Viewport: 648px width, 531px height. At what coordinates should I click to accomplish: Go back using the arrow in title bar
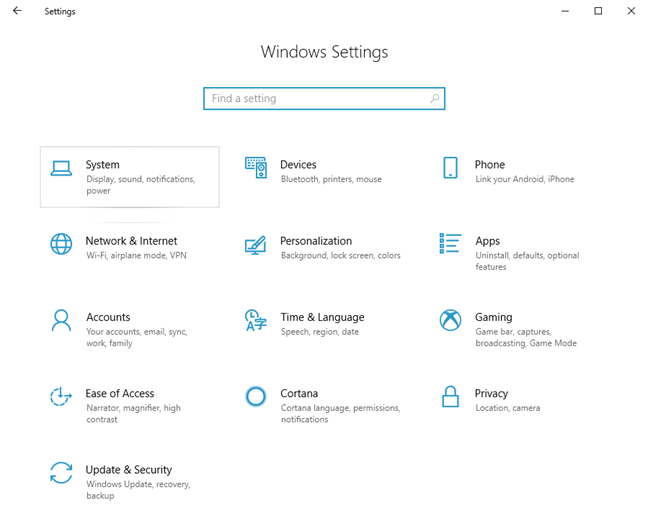pos(17,11)
